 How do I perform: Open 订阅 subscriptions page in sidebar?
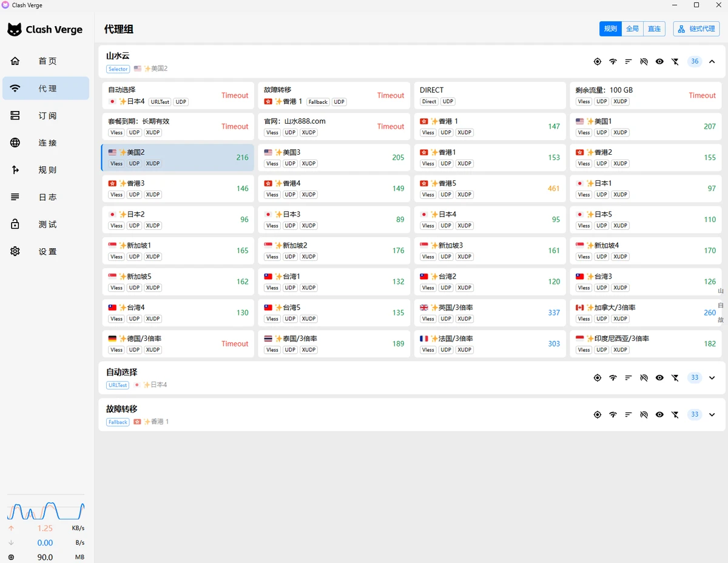(x=46, y=115)
